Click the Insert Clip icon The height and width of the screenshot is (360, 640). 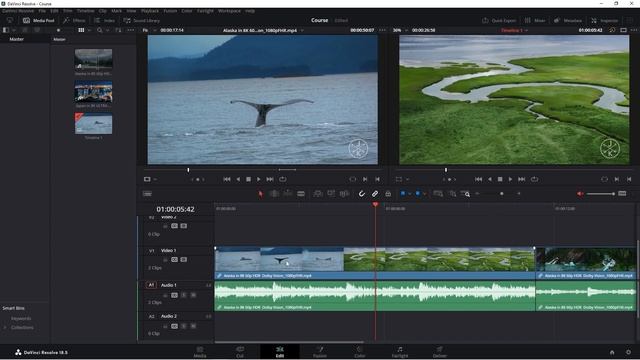pyautogui.click(x=318, y=194)
